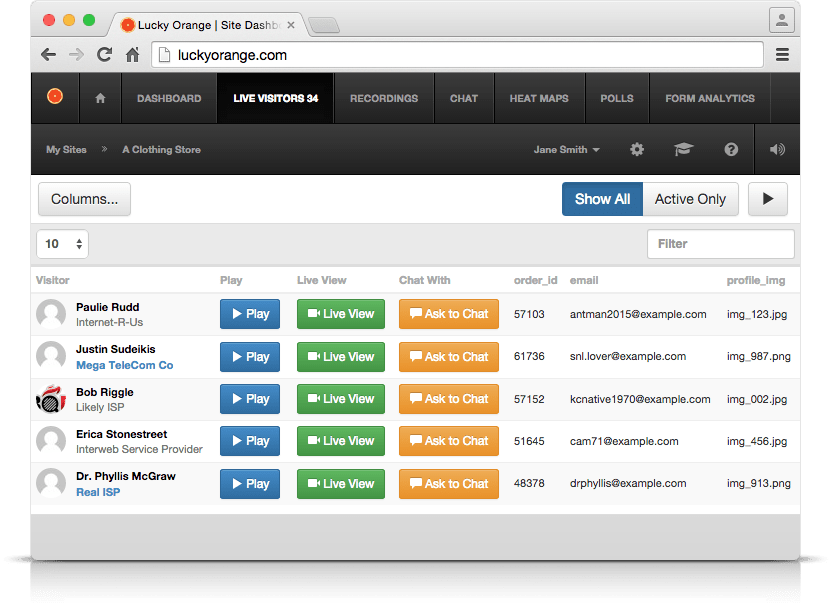Ask Dr. Phyllis McGraw to chat
The height and width of the screenshot is (603, 832).
449,484
